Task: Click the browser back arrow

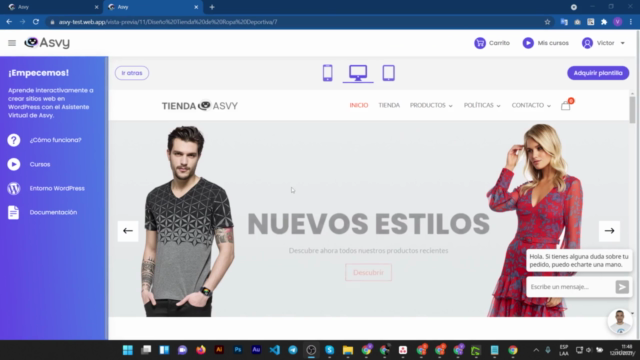Action: point(9,22)
